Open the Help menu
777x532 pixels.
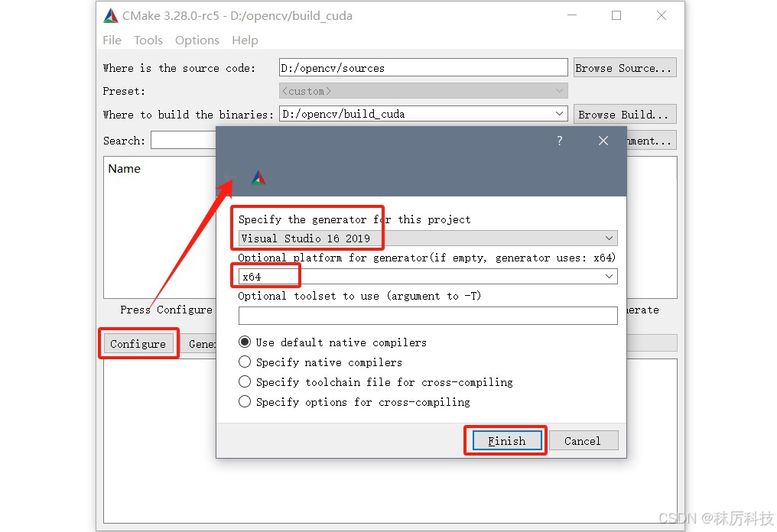[x=245, y=40]
